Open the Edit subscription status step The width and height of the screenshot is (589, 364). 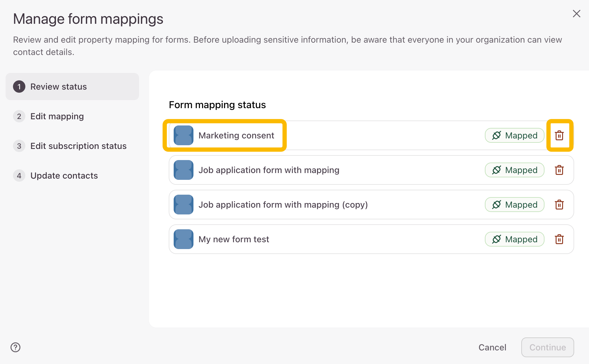(x=78, y=146)
